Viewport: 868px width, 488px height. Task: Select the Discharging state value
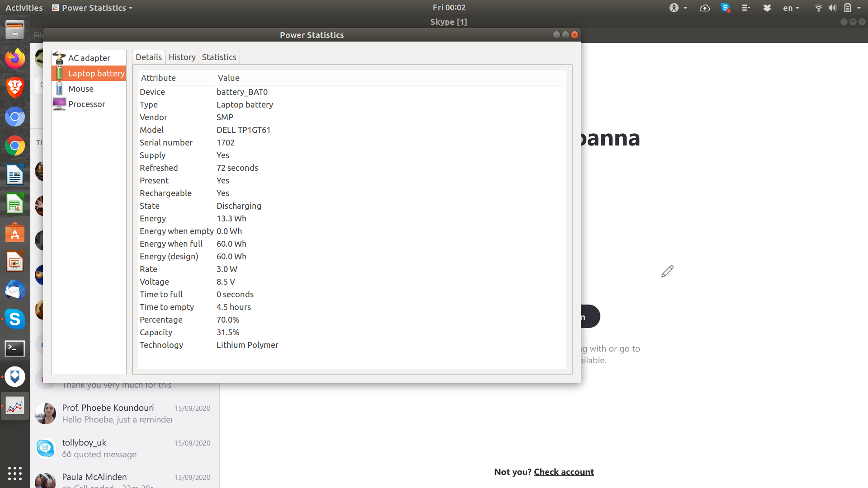point(239,206)
